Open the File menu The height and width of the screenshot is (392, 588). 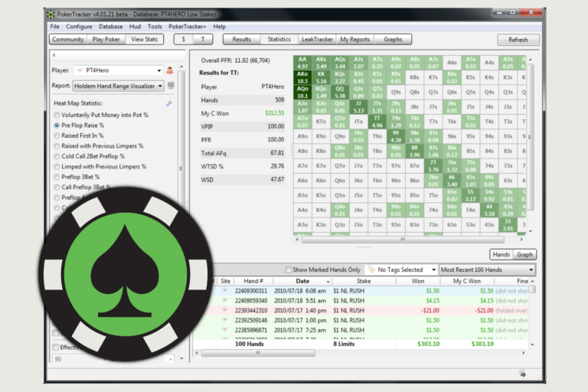click(55, 27)
